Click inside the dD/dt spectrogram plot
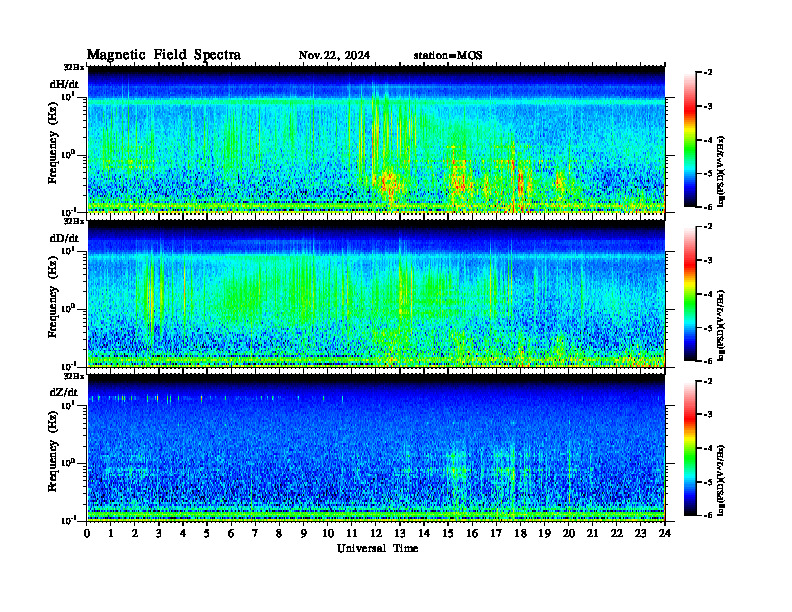The width and height of the screenshot is (792, 612). (x=376, y=293)
